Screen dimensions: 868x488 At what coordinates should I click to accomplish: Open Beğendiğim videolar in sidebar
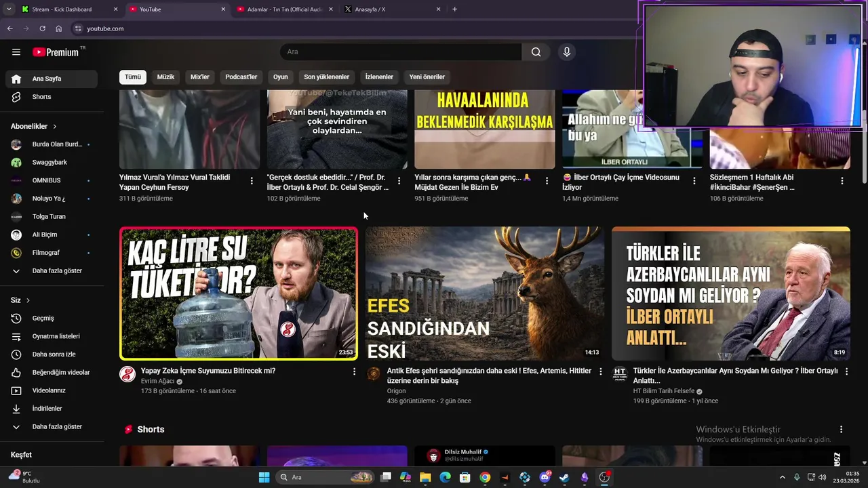click(x=52, y=372)
